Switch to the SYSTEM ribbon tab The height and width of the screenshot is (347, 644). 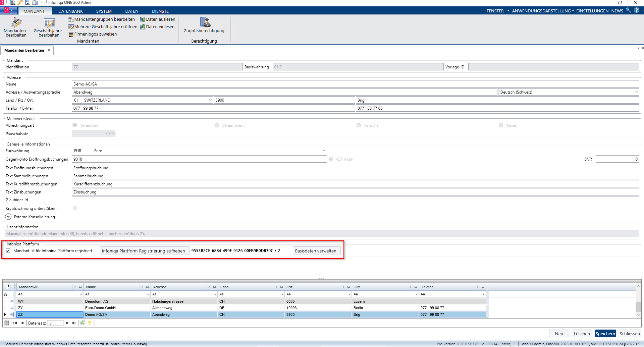coord(104,11)
